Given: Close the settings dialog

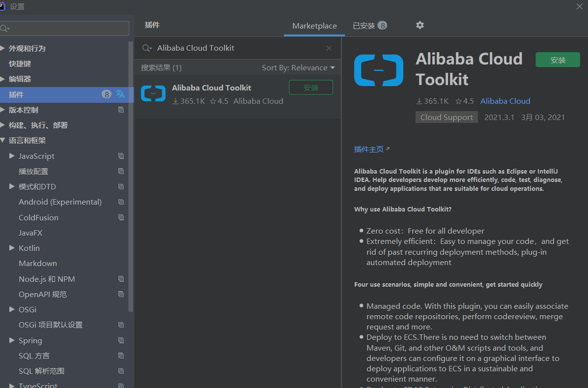Looking at the screenshot, I should 579,6.
